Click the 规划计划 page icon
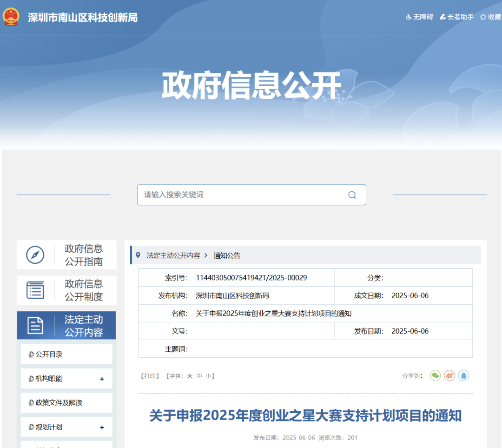This screenshot has width=502, height=448. tap(31, 427)
